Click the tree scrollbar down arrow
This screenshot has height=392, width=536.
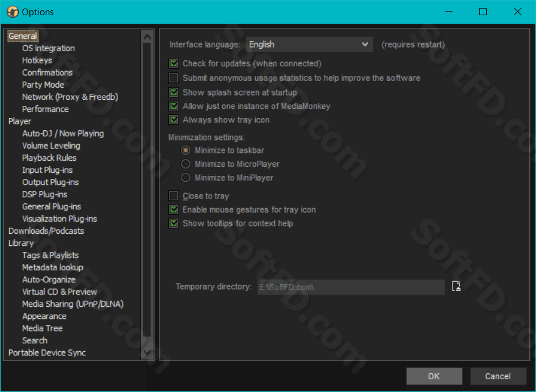(x=147, y=352)
